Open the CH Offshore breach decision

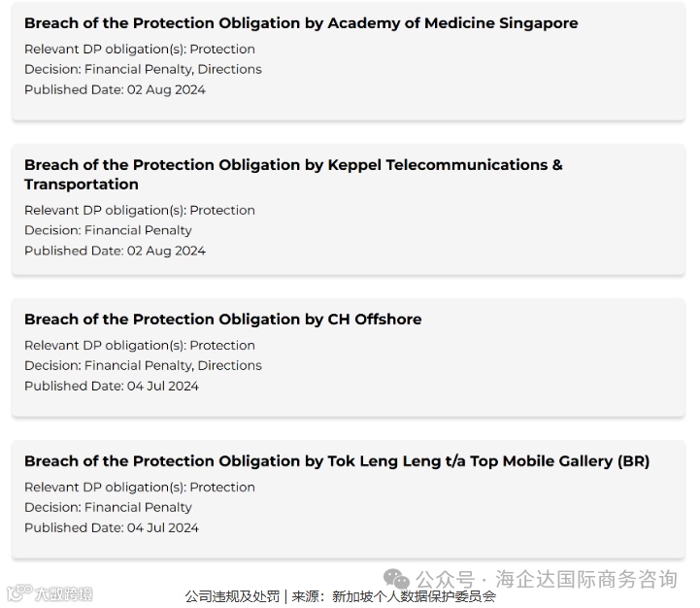pyautogui.click(x=223, y=320)
